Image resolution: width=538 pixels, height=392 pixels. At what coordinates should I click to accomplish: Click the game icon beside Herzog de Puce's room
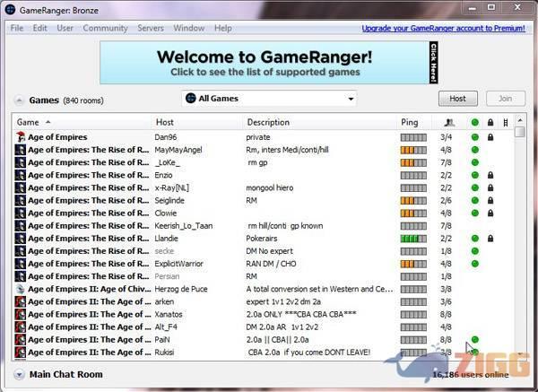point(20,289)
